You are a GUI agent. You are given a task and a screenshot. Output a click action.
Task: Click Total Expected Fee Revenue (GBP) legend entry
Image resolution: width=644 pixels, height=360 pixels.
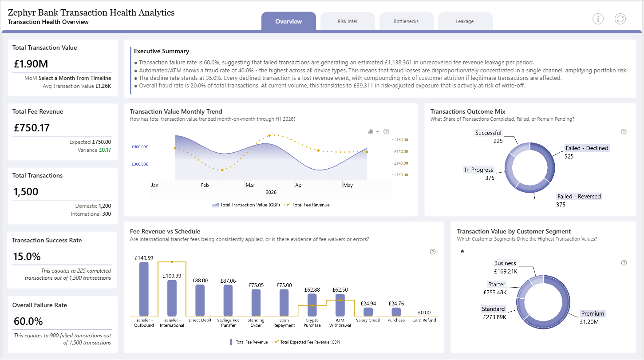[x=306, y=342]
